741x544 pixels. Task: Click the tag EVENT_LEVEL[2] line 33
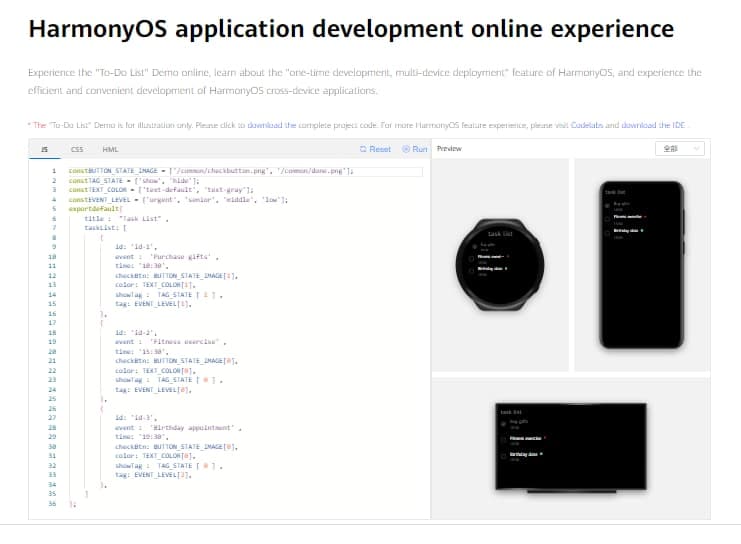tap(153, 475)
